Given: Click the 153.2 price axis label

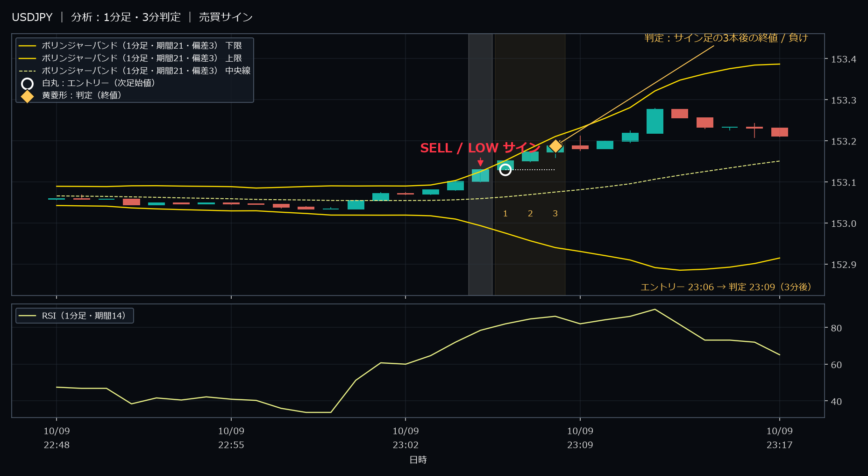Looking at the screenshot, I should pos(844,142).
